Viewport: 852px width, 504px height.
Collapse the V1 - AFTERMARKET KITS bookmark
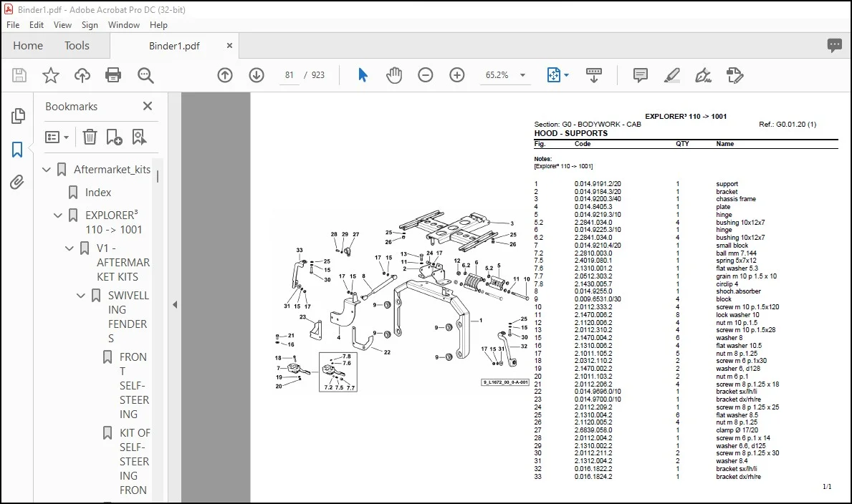point(70,248)
